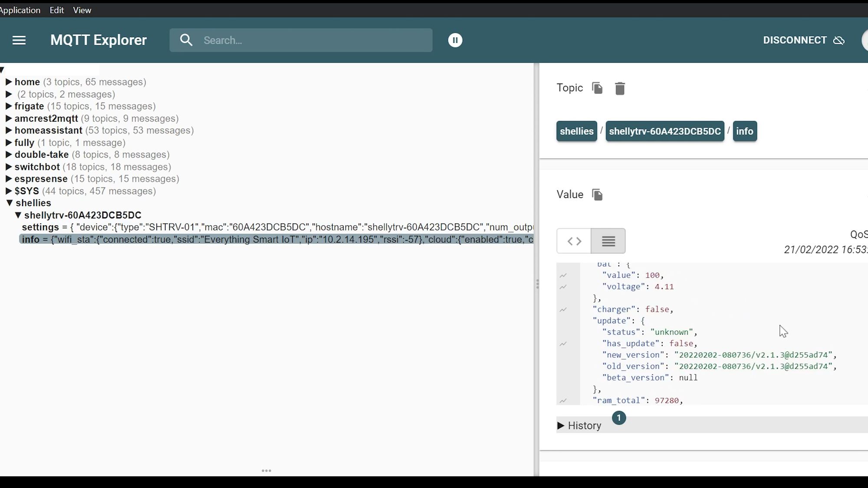868x488 pixels.
Task: Collapse the root tree node
Action: coord(2,70)
